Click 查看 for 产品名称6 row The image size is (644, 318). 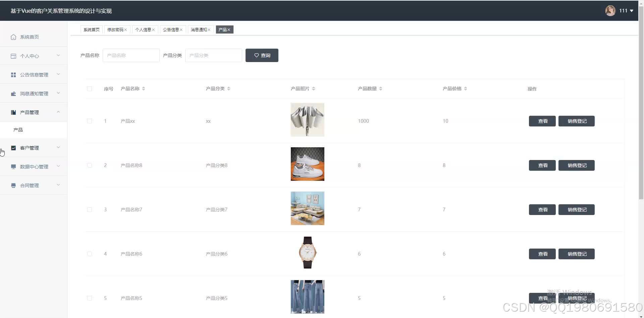pos(542,254)
